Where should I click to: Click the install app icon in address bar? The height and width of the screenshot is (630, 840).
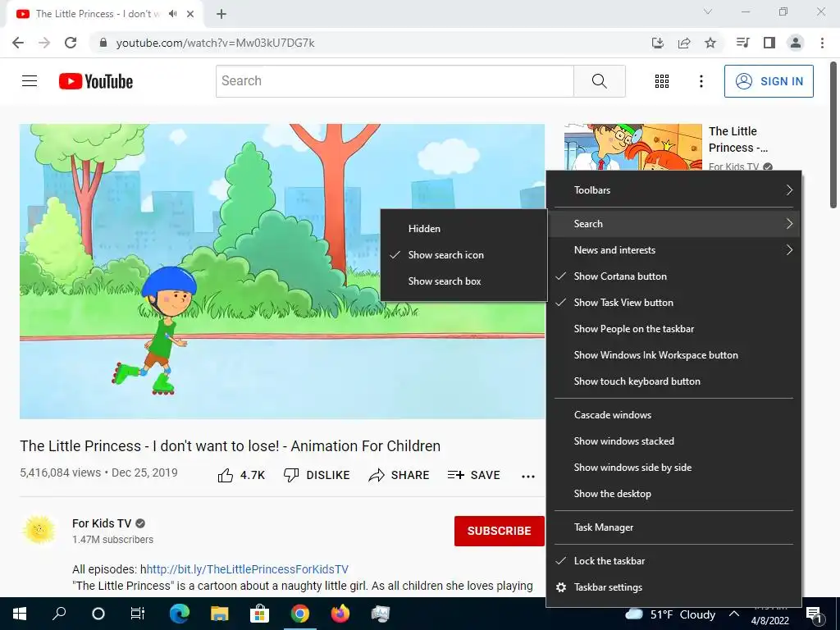tap(657, 43)
